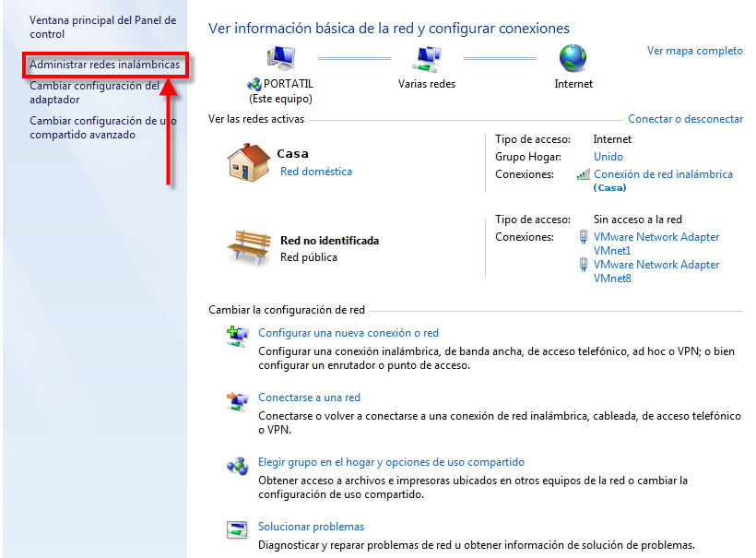Click Conectar o desconectar link

coord(685,119)
